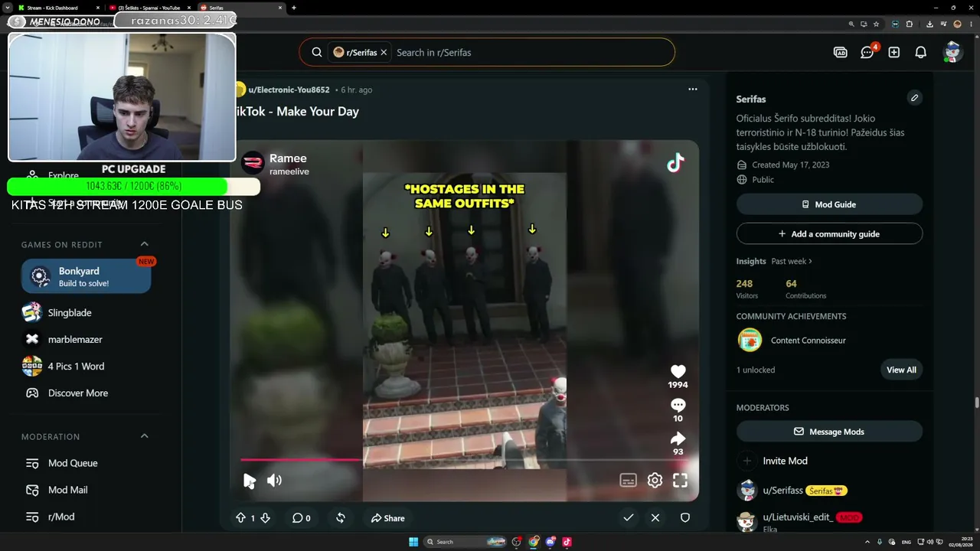This screenshot has width=980, height=551.
Task: View All community achievements
Action: [x=901, y=370]
